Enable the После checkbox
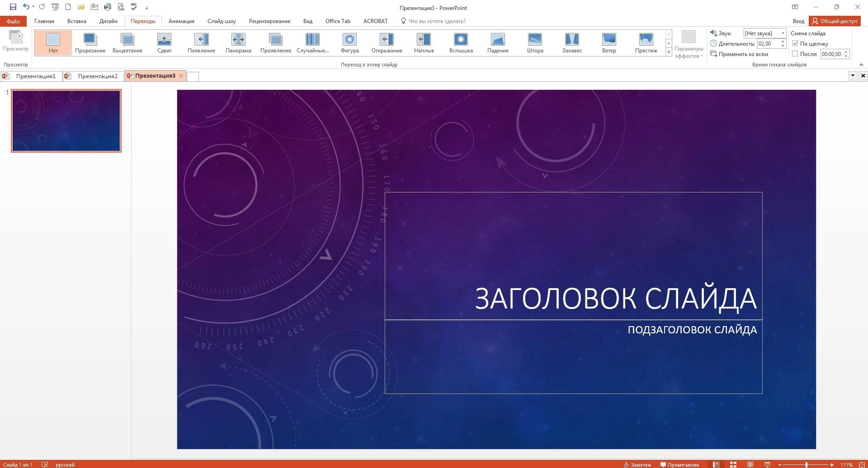The width and height of the screenshot is (868, 468). tap(795, 54)
